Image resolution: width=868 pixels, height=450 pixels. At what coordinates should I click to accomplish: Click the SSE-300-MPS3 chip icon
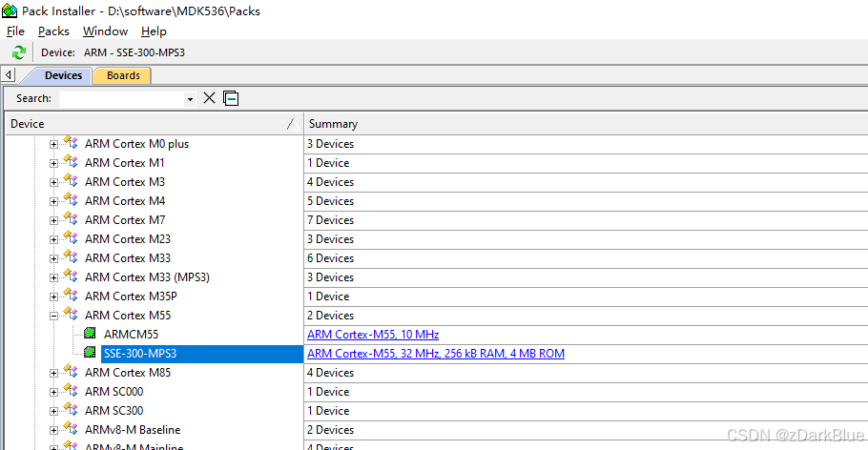90,353
